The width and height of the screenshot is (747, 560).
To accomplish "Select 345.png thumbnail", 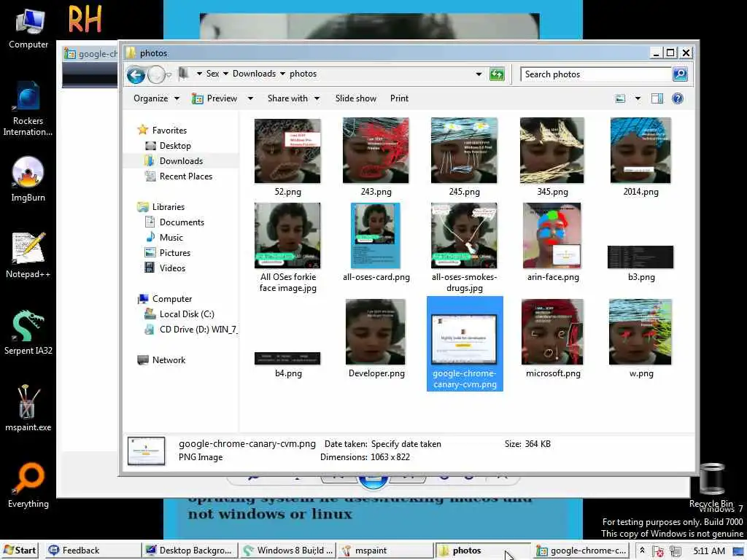I will 552,151.
